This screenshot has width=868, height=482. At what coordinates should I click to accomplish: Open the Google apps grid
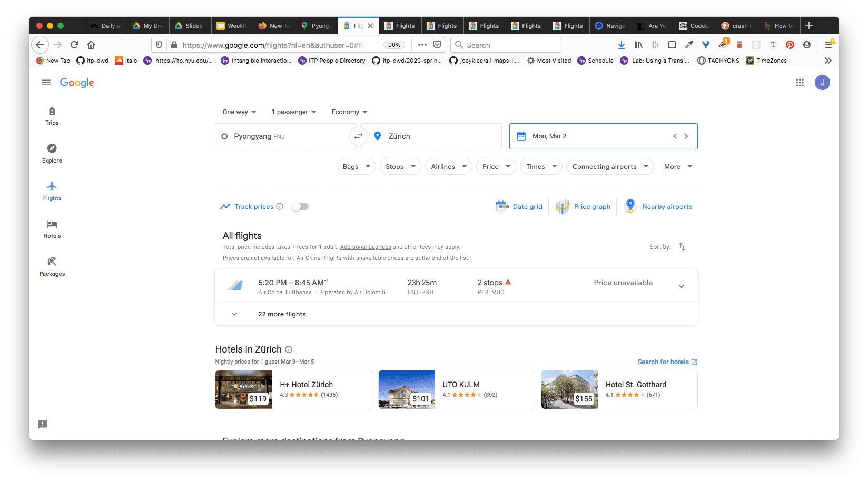coord(800,83)
